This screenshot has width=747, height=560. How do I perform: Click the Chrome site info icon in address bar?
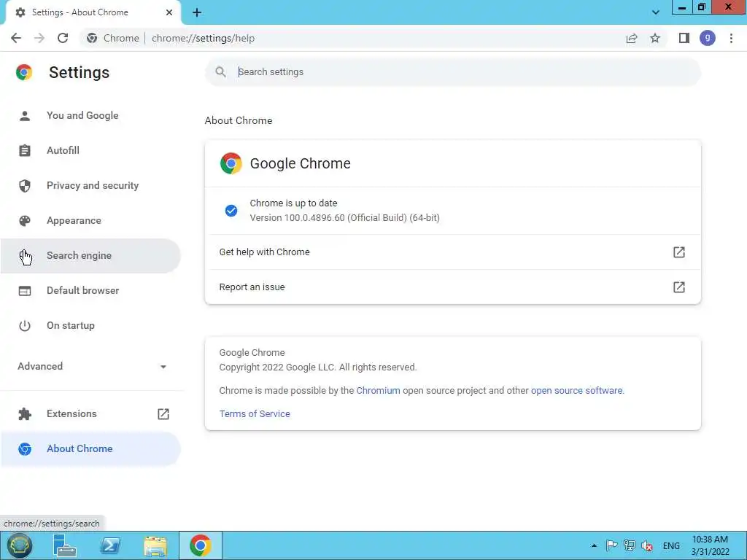92,38
